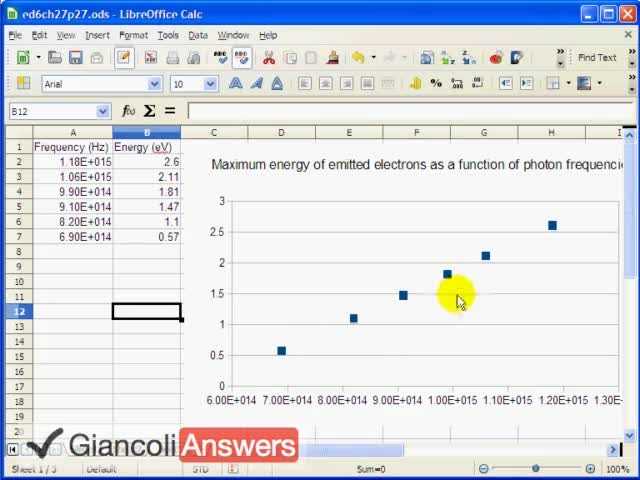The height and width of the screenshot is (480, 640).
Task: Open the Borders dropdown arrow
Action: pyautogui.click(x=569, y=83)
